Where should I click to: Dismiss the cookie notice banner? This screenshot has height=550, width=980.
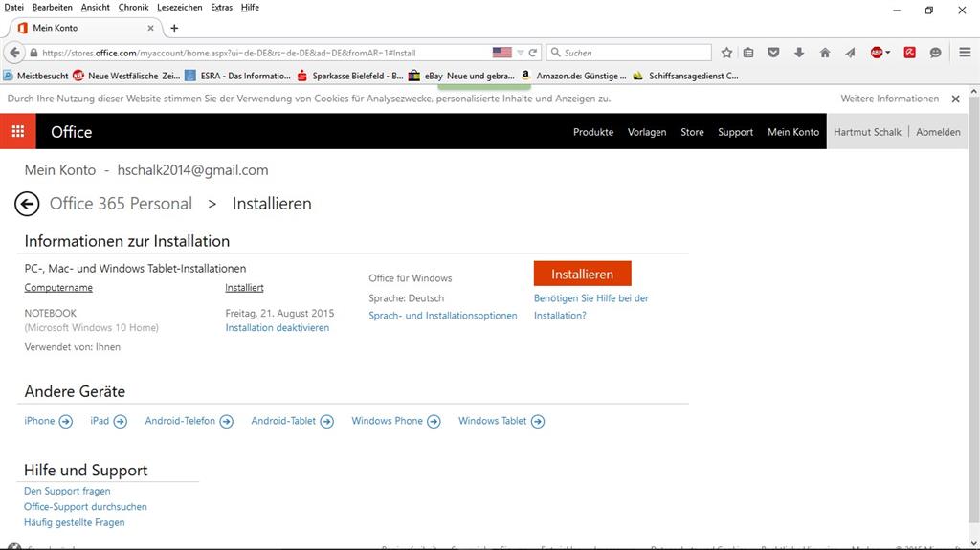(x=955, y=99)
